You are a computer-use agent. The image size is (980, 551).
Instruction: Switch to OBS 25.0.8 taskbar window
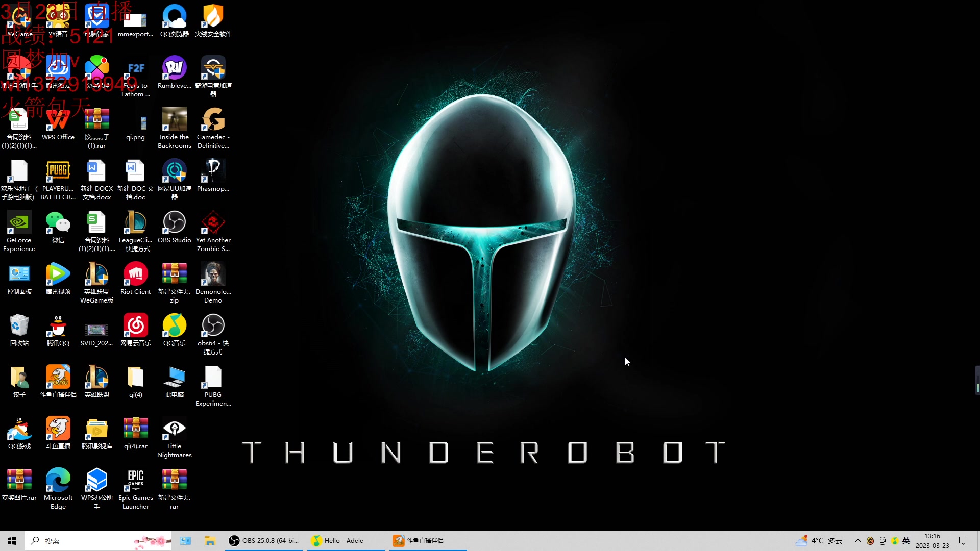[264, 541]
